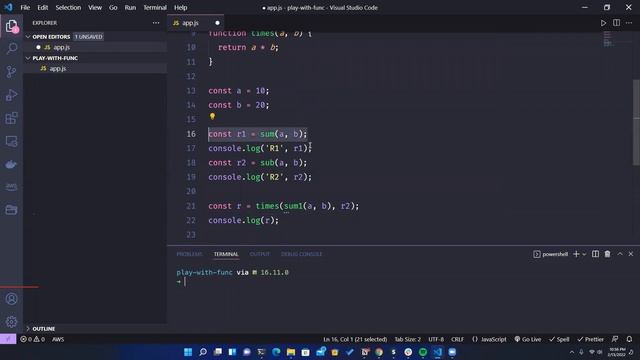This screenshot has height=360, width=640.
Task: Start Go Live server
Action: [528, 339]
